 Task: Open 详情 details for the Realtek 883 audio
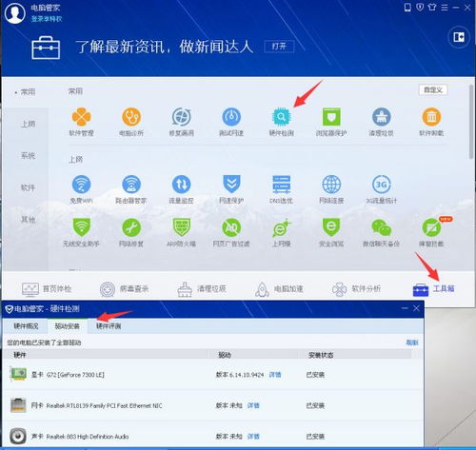(253, 437)
